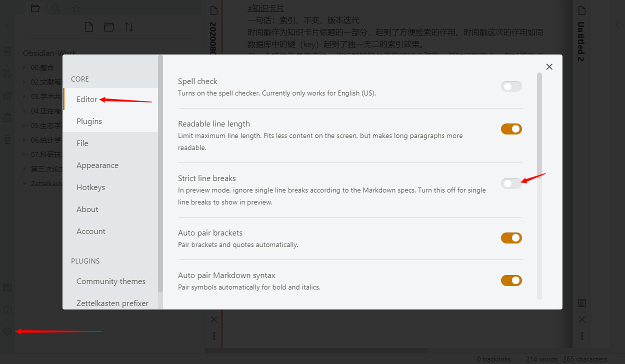The image size is (625, 364).
Task: Toggle the Strict line breaks switch
Action: (x=511, y=183)
